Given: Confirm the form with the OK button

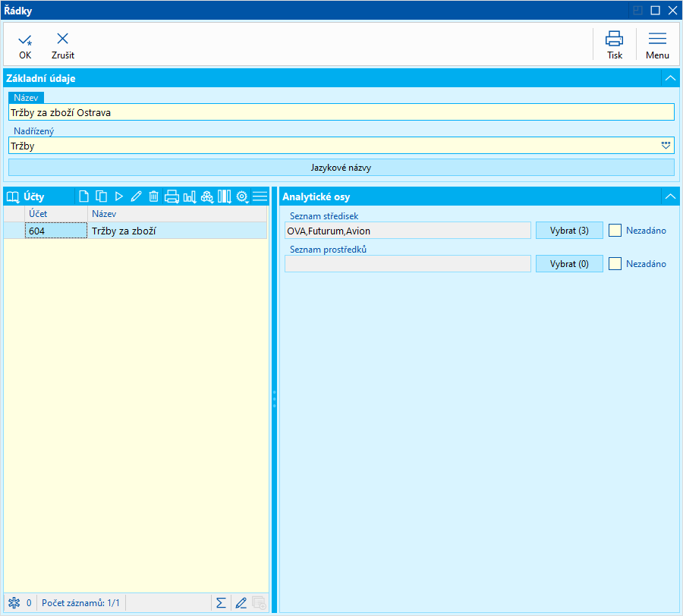Looking at the screenshot, I should pos(25,44).
